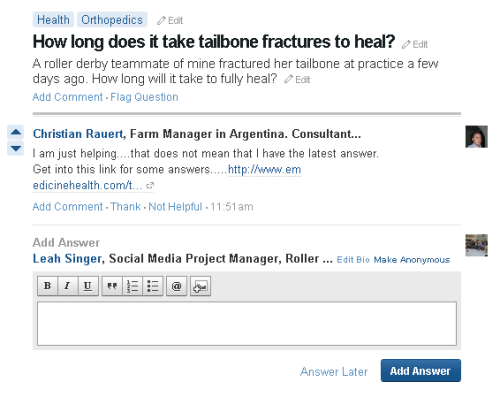
Task: Toggle italic formatting in answer editor
Action: [68, 286]
